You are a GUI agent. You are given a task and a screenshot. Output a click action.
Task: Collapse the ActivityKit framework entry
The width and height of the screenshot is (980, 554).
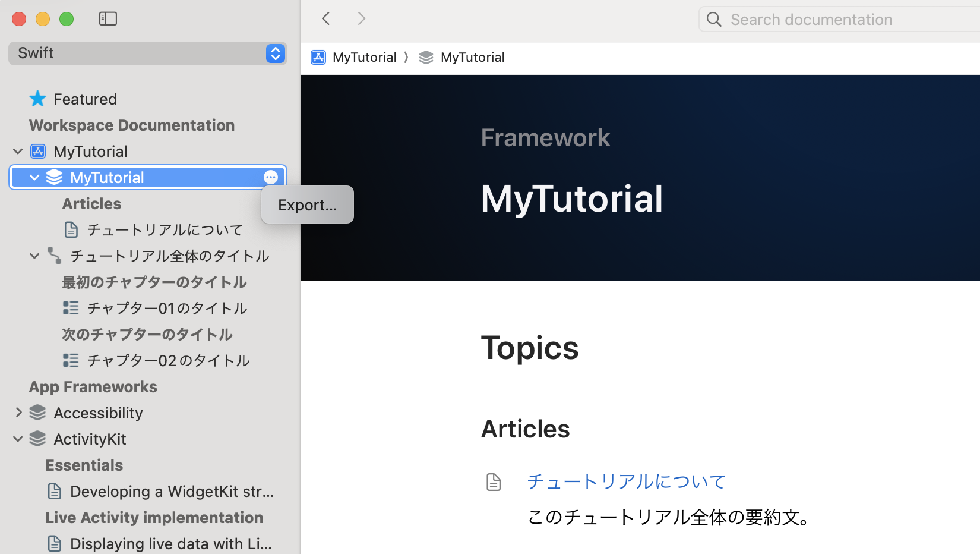(x=18, y=439)
